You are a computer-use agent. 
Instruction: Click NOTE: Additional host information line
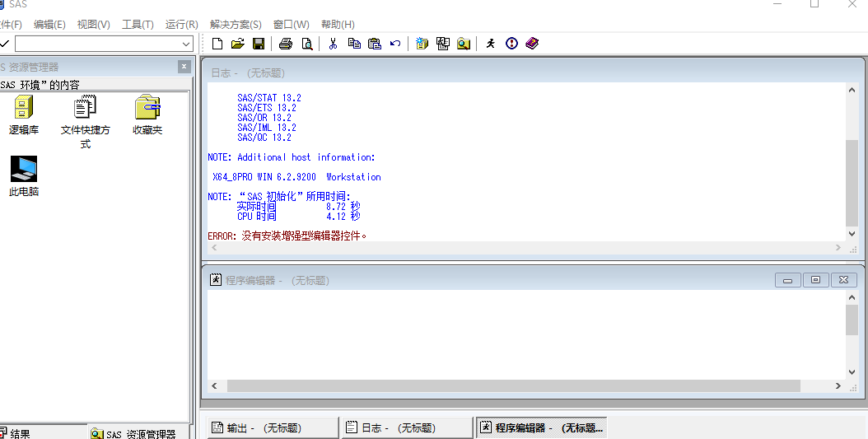292,157
